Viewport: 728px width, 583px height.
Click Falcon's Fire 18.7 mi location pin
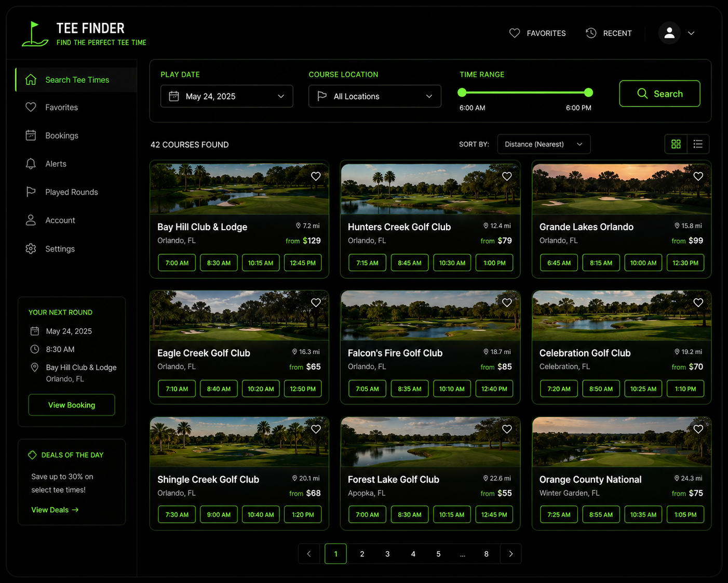coord(486,352)
